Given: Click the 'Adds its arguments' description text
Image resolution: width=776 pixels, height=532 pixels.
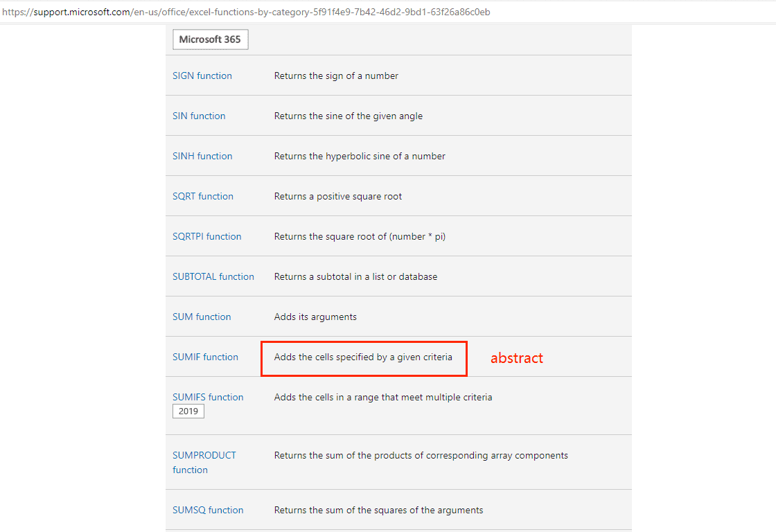Looking at the screenshot, I should coord(315,317).
